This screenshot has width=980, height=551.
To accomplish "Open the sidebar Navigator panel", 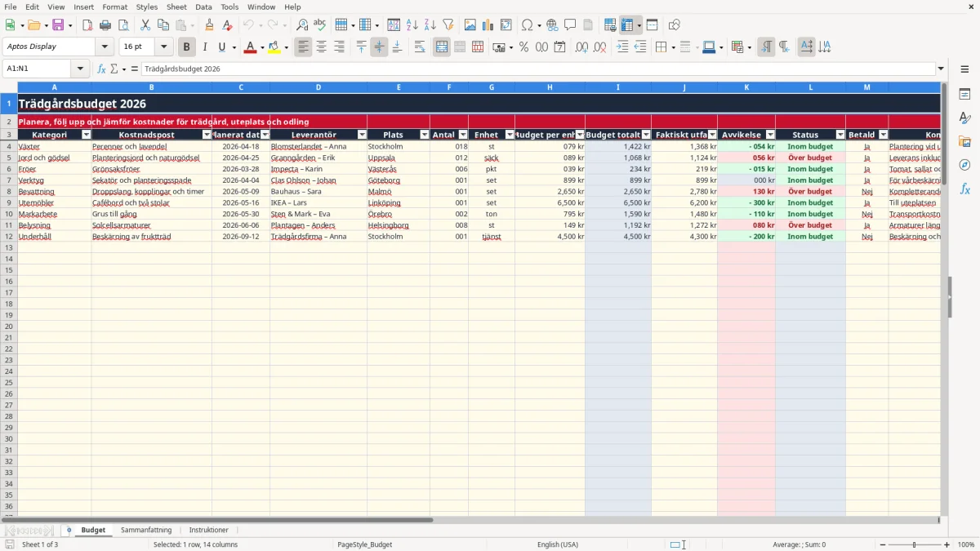I will click(x=964, y=165).
